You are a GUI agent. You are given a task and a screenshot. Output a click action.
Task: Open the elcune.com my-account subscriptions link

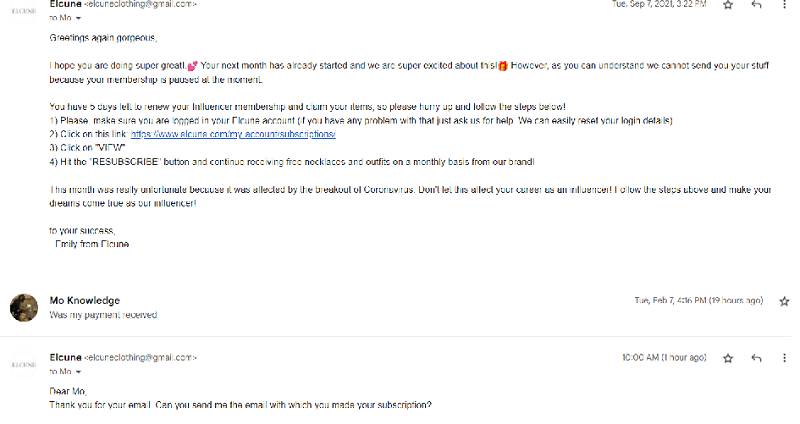tap(232, 133)
